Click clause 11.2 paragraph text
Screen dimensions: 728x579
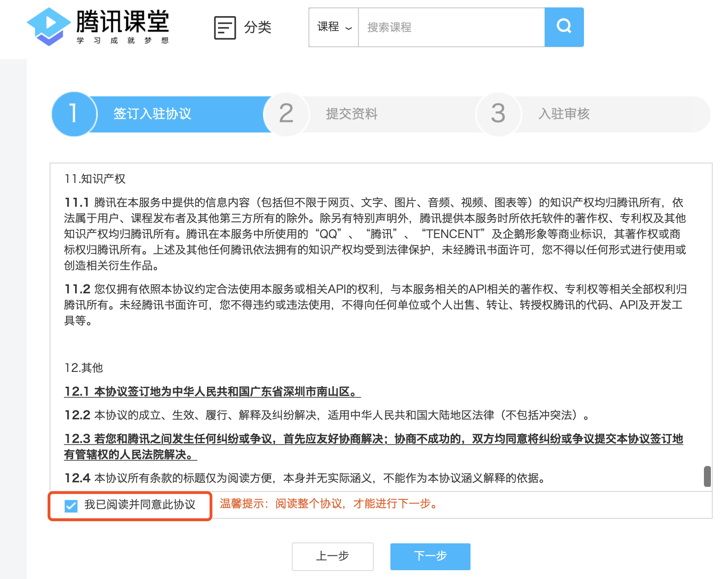point(375,305)
